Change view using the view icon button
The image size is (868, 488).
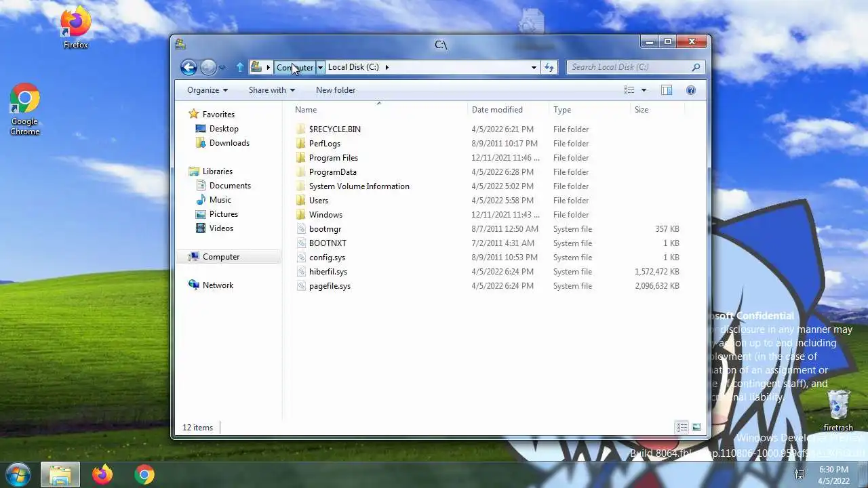click(x=629, y=90)
